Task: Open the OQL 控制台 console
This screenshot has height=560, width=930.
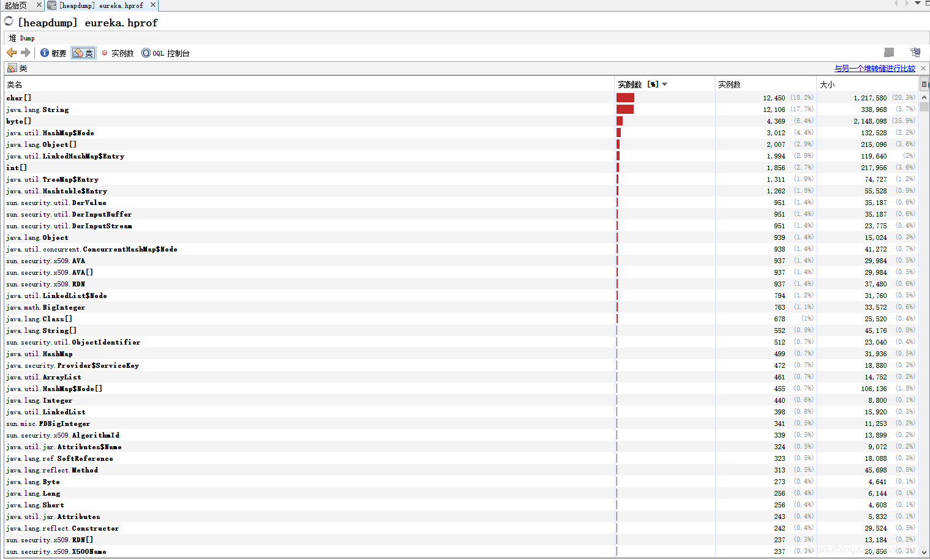Action: click(165, 53)
